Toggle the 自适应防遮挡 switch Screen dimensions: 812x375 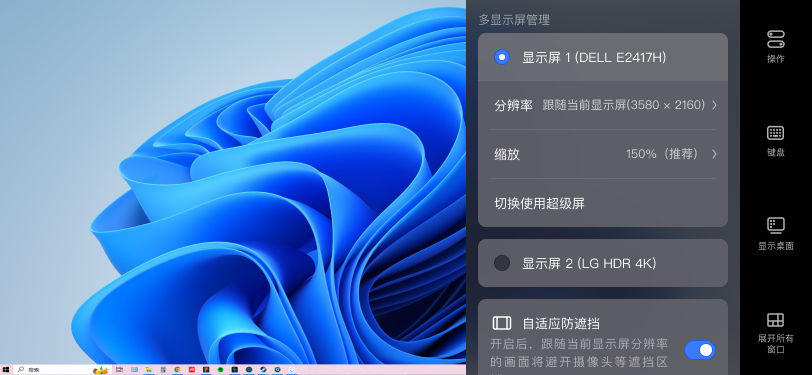point(700,350)
